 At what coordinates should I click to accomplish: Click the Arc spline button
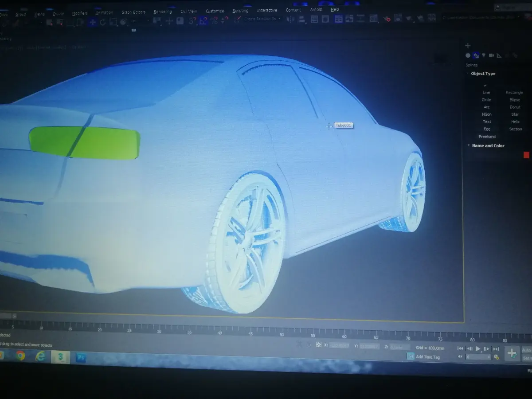coord(486,107)
